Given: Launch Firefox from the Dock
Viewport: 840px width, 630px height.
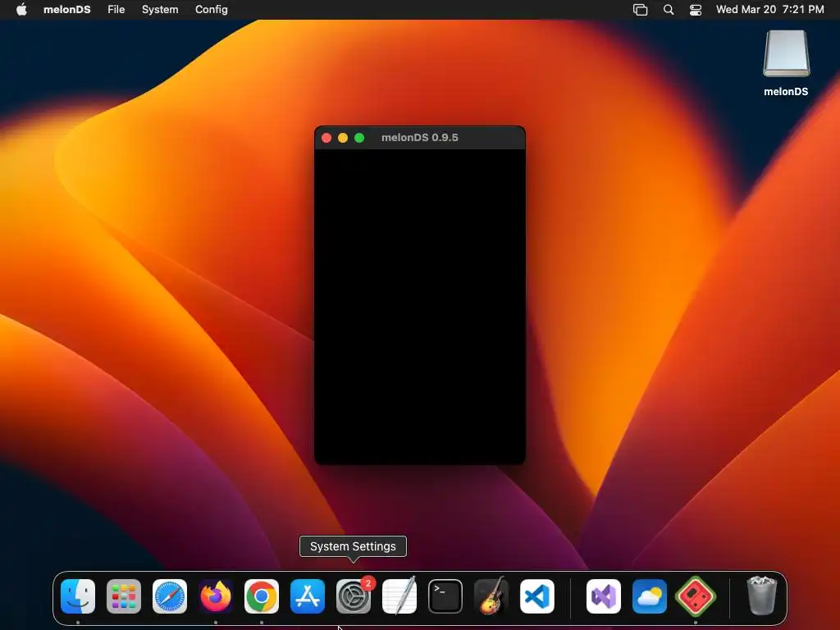Looking at the screenshot, I should click(x=216, y=596).
